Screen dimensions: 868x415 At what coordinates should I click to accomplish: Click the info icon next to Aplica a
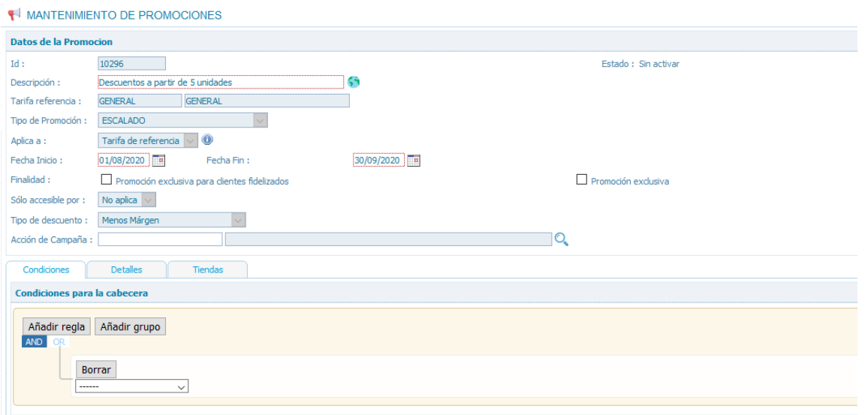pos(208,140)
